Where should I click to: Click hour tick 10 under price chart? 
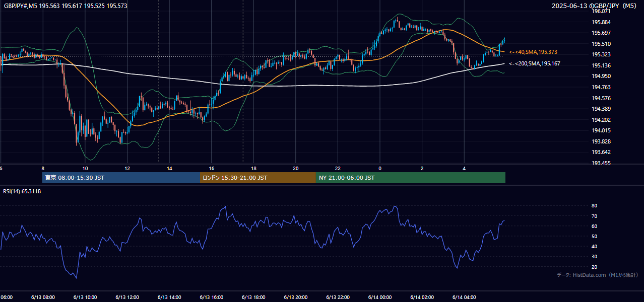[x=85, y=169]
